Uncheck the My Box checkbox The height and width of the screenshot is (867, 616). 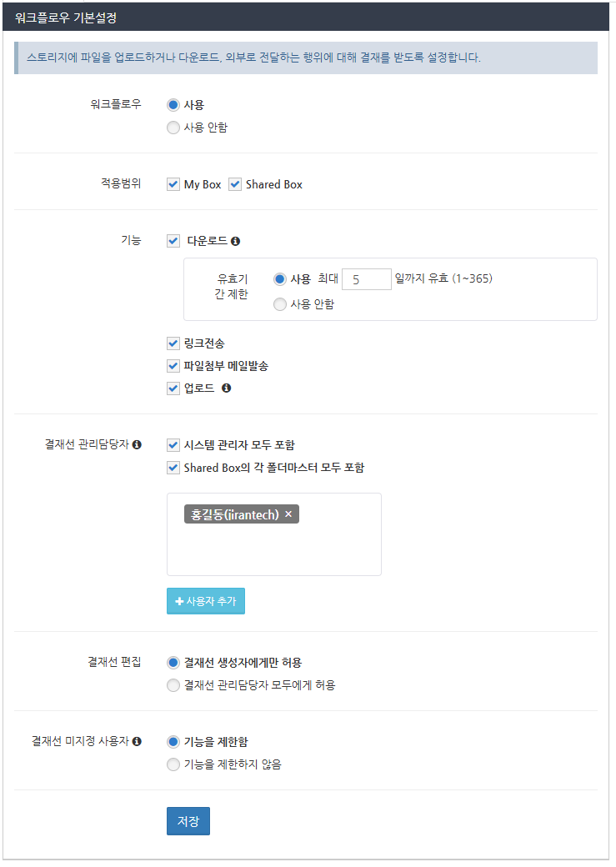tap(173, 184)
